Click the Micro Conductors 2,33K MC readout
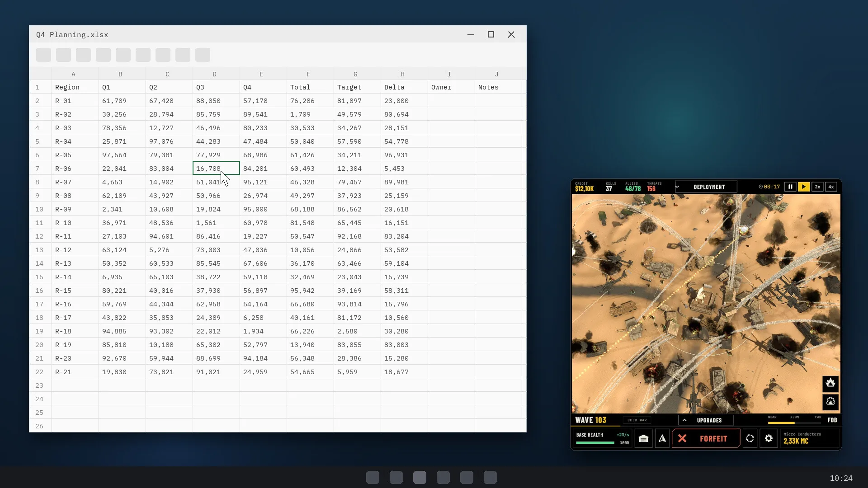Image resolution: width=868 pixels, height=488 pixels. tap(809, 438)
